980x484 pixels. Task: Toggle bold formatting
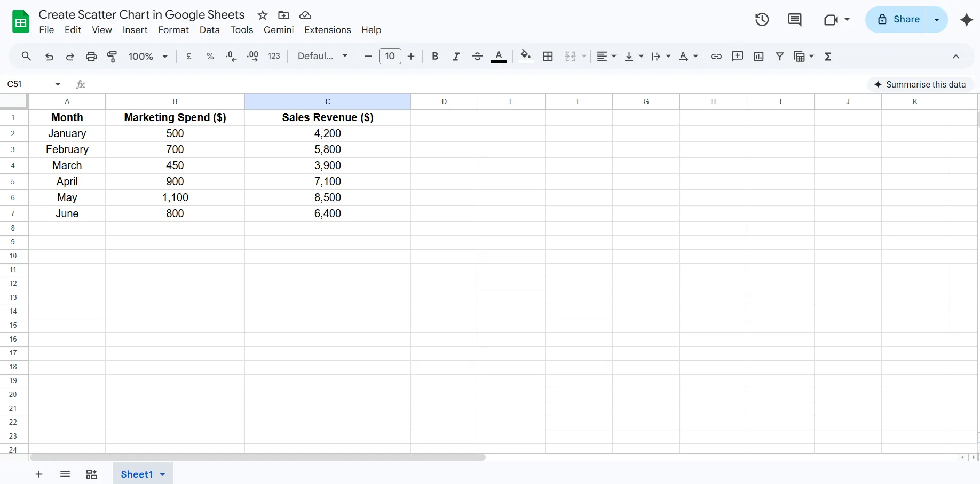[x=435, y=56]
